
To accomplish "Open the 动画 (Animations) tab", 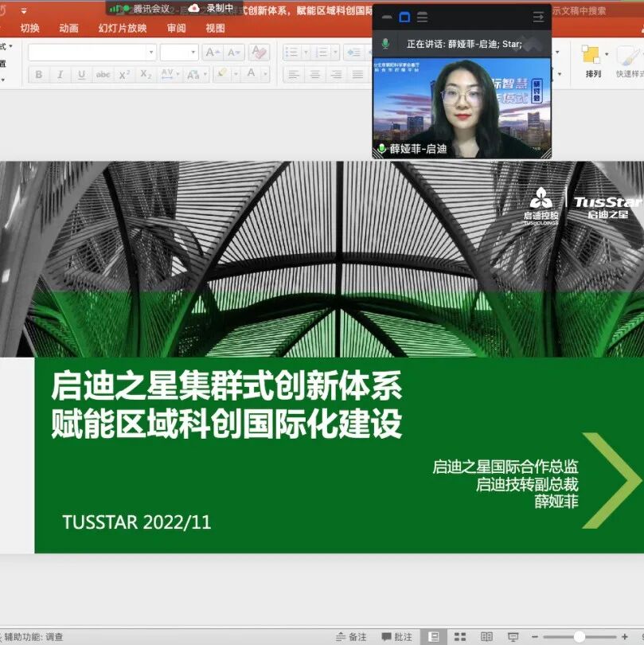I will [x=68, y=28].
